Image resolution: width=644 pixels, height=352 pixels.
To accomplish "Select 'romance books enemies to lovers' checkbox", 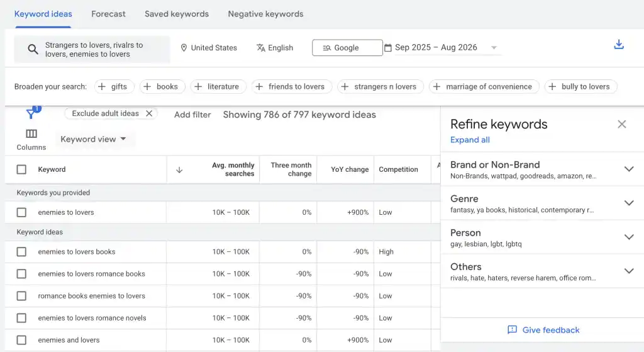I will [21, 296].
